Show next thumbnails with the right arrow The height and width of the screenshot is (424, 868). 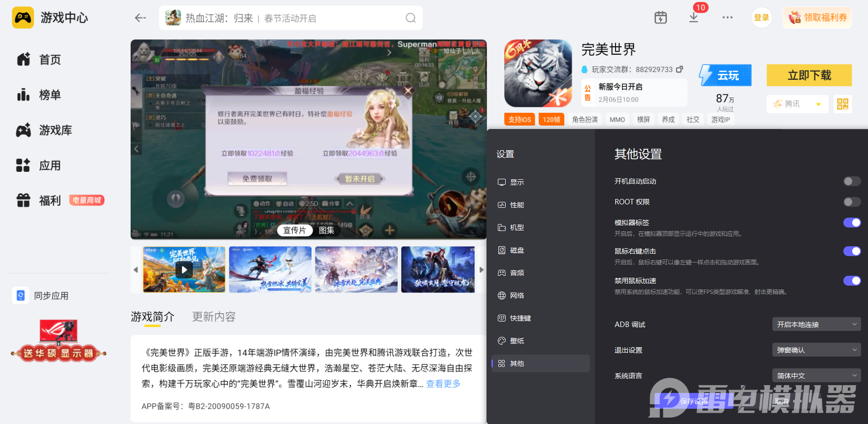pyautogui.click(x=482, y=270)
